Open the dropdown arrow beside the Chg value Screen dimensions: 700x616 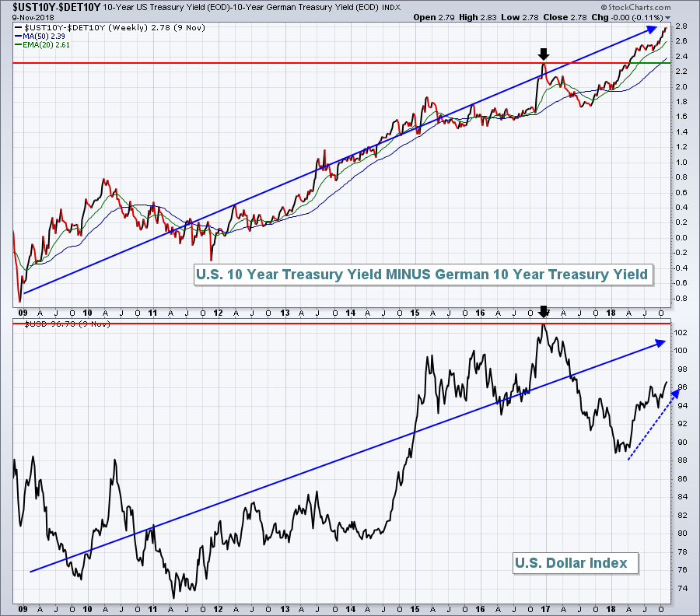[x=667, y=18]
